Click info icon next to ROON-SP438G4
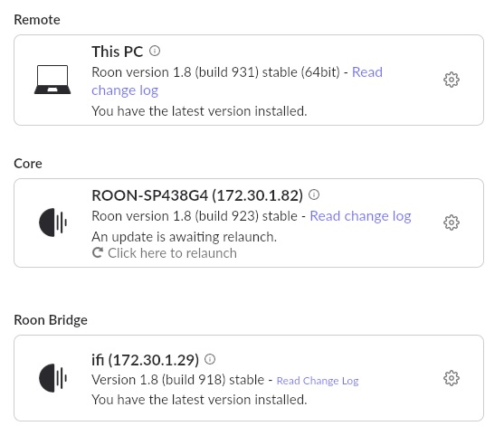 [314, 194]
